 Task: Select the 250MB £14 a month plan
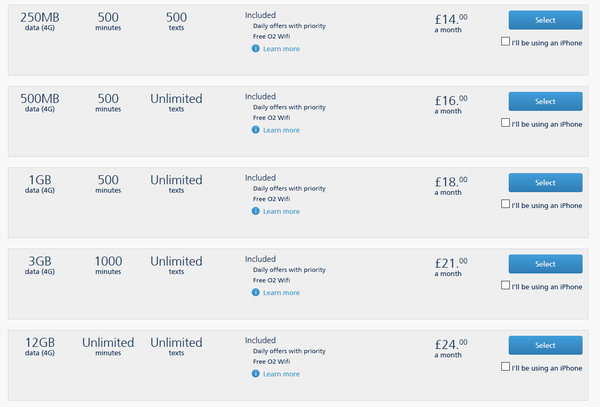pyautogui.click(x=545, y=20)
